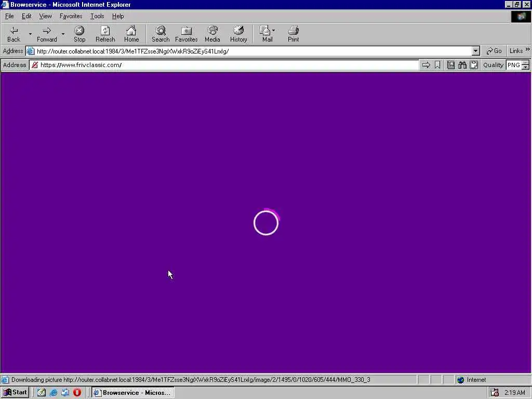Click Browservice title bar text

coord(71,5)
